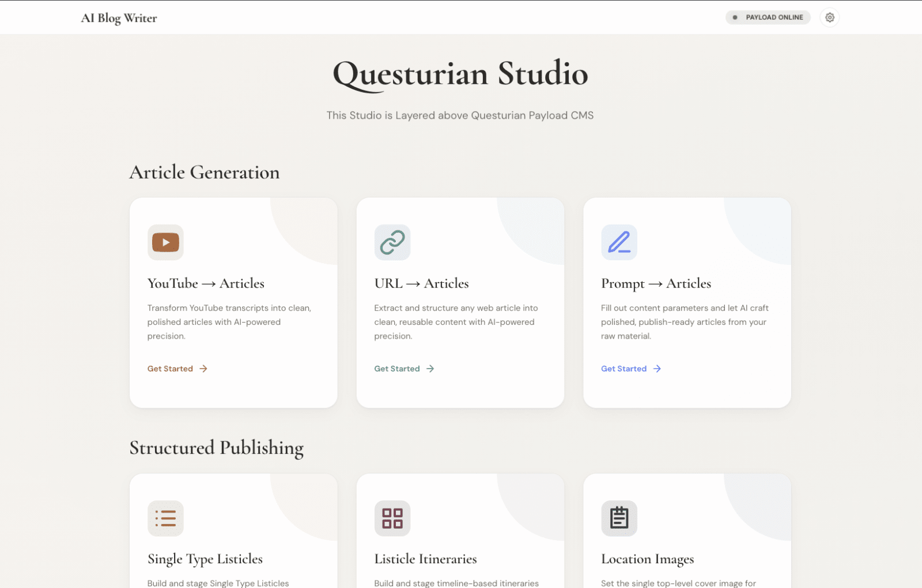Screen dimensions: 922x588
Task: Click the URL chain link icon
Action: pyautogui.click(x=392, y=242)
